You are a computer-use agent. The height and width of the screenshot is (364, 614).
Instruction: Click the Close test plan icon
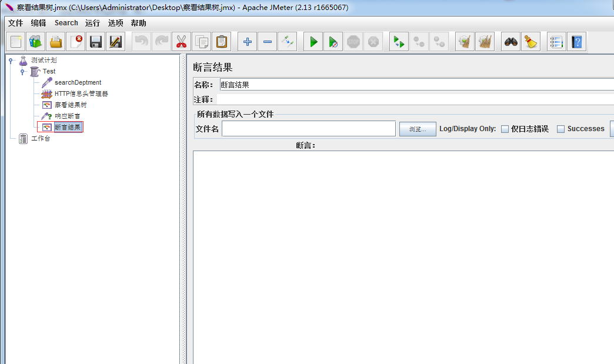point(76,42)
